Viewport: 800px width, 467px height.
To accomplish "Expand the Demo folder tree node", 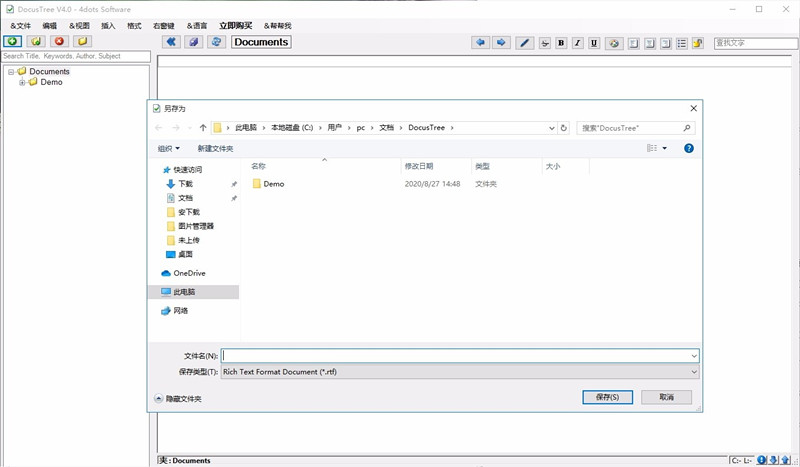I will (x=22, y=83).
